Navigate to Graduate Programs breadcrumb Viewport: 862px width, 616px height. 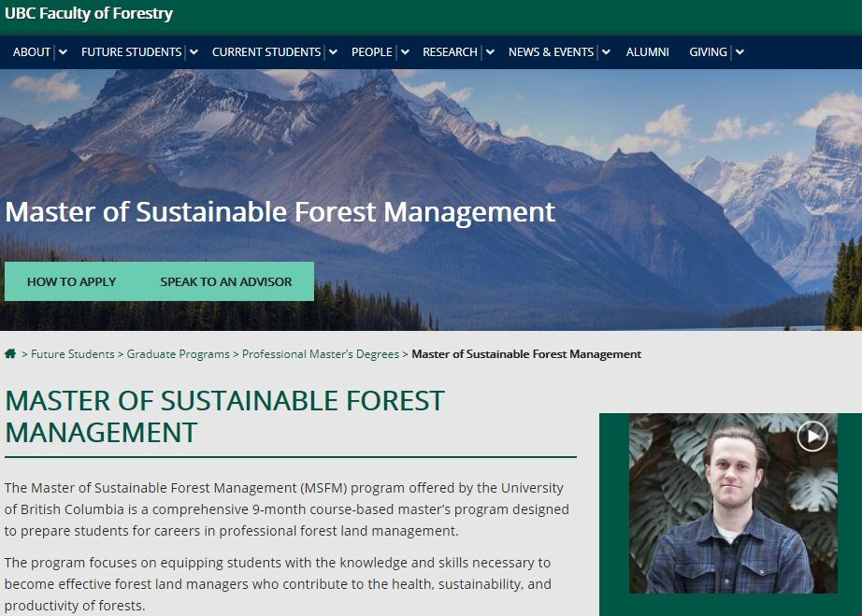[178, 354]
